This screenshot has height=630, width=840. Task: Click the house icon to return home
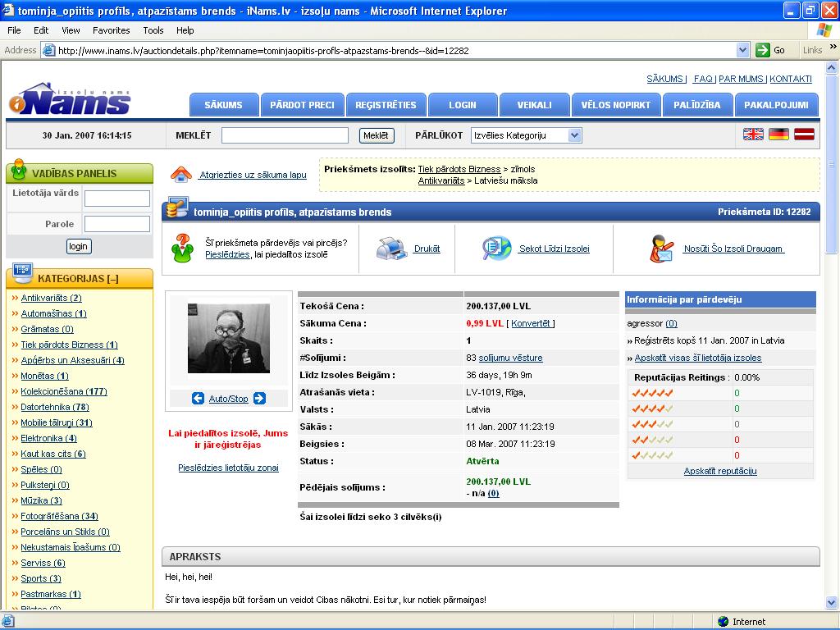point(181,175)
